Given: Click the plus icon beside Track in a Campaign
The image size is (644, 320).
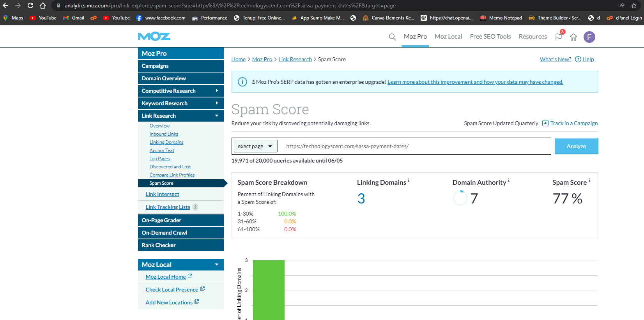Looking at the screenshot, I should pos(545,123).
